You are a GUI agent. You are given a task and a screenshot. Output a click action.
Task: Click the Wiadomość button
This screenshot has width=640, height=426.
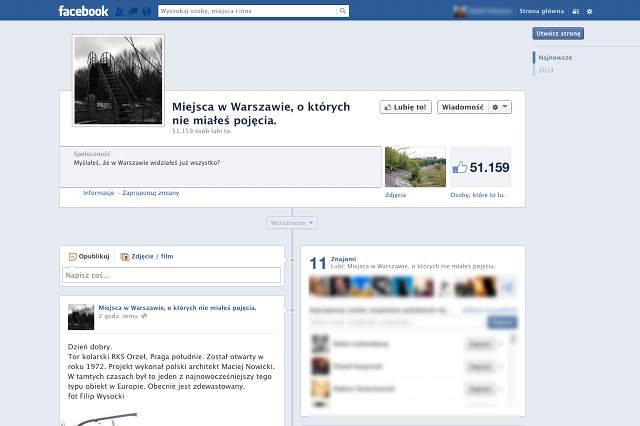[462, 107]
